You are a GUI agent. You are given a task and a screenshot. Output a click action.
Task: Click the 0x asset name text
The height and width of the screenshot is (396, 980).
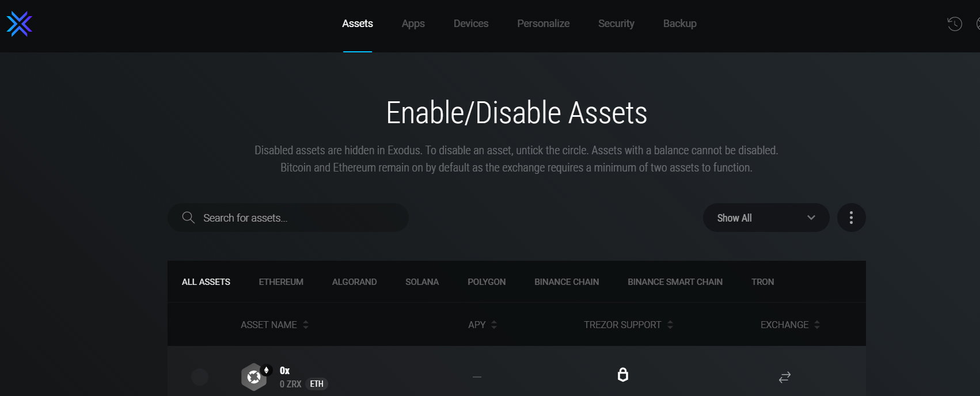point(284,370)
